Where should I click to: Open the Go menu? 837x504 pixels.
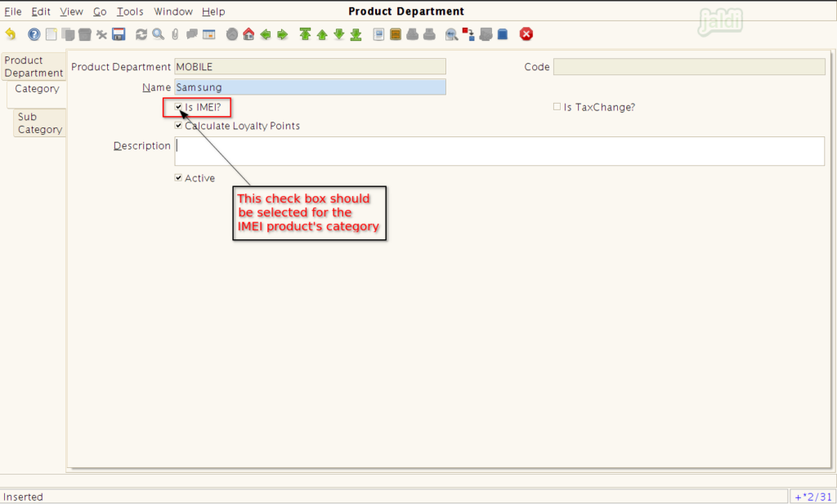[100, 11]
